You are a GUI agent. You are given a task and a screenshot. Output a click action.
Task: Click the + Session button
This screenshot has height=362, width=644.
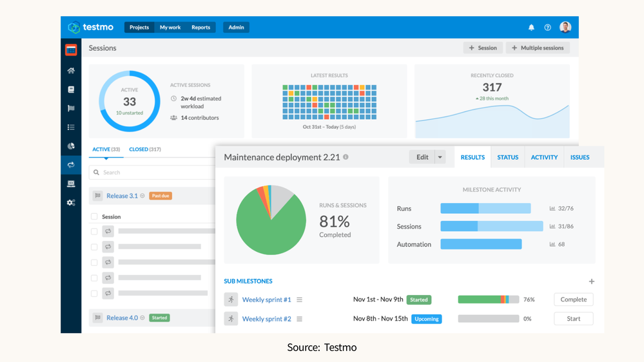coord(483,48)
